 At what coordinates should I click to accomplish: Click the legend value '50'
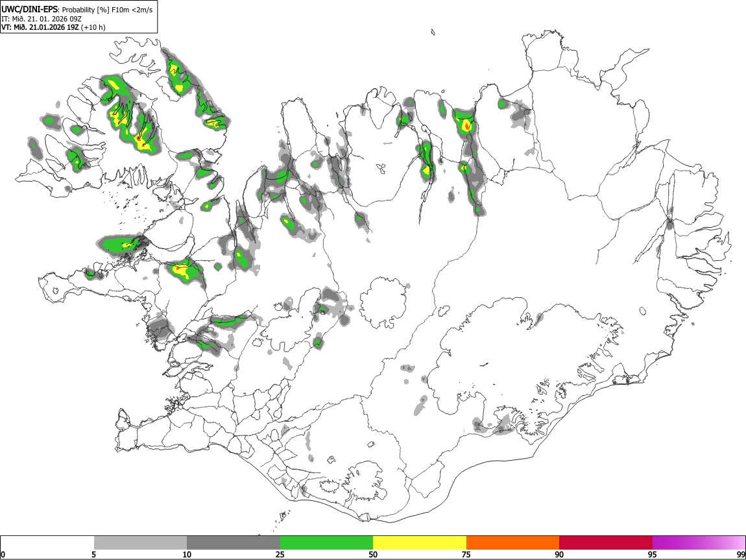click(373, 554)
